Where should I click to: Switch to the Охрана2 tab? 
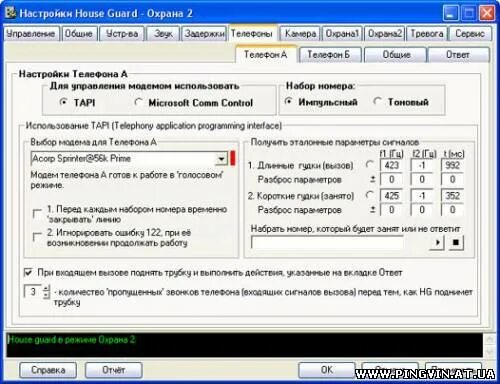point(385,34)
